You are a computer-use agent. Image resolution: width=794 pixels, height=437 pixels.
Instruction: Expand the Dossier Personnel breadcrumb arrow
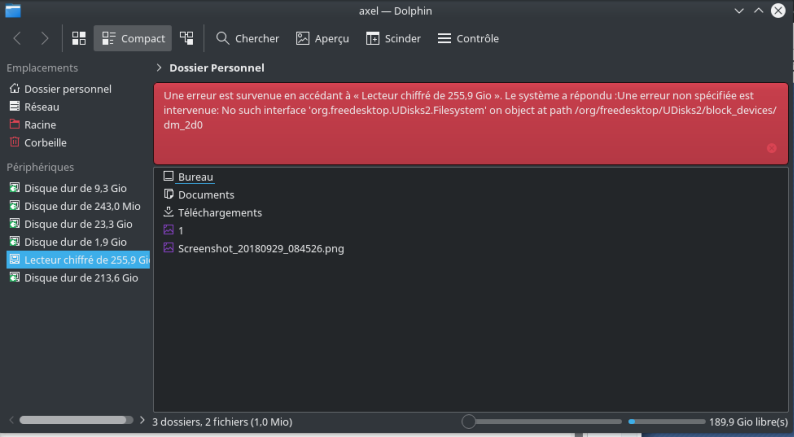tap(160, 68)
